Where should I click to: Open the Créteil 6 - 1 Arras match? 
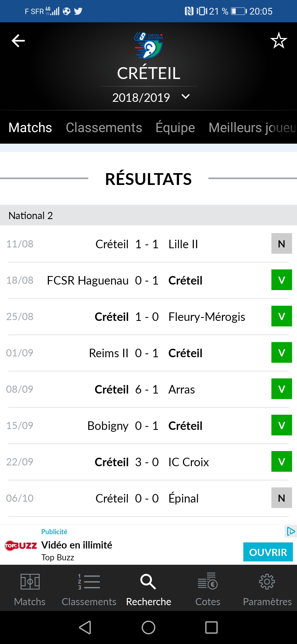pyautogui.click(x=148, y=389)
